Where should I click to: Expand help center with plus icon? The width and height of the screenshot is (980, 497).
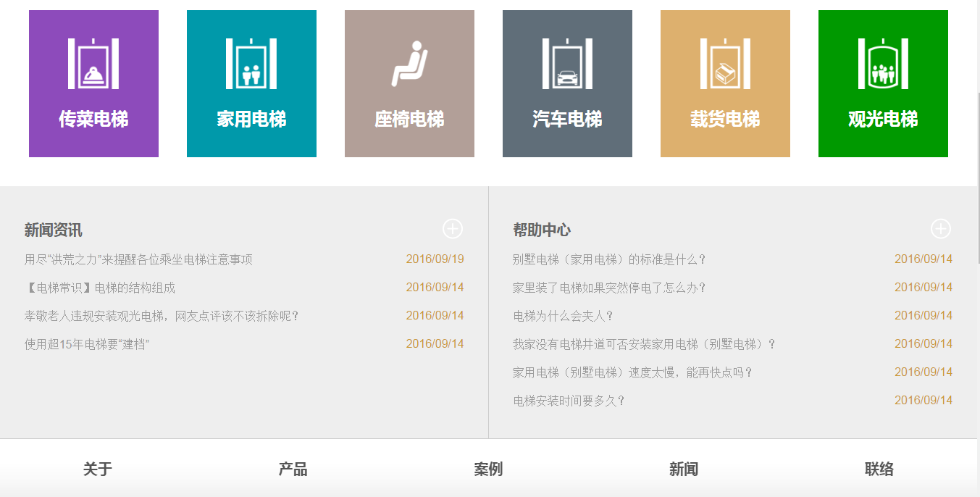pyautogui.click(x=940, y=229)
